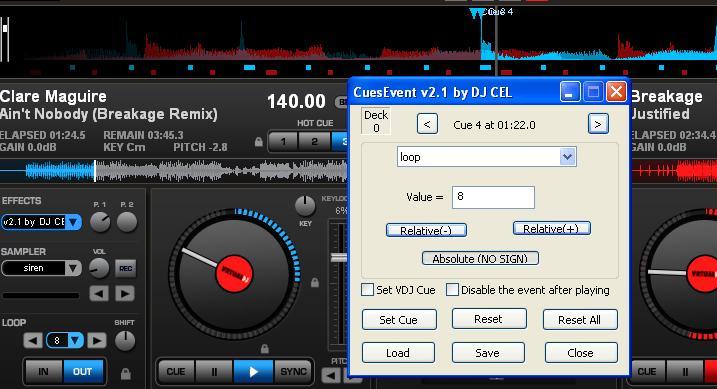Click the zoom slider on rhythm waveform
Screen dimensions: 717x389
click(5, 28)
